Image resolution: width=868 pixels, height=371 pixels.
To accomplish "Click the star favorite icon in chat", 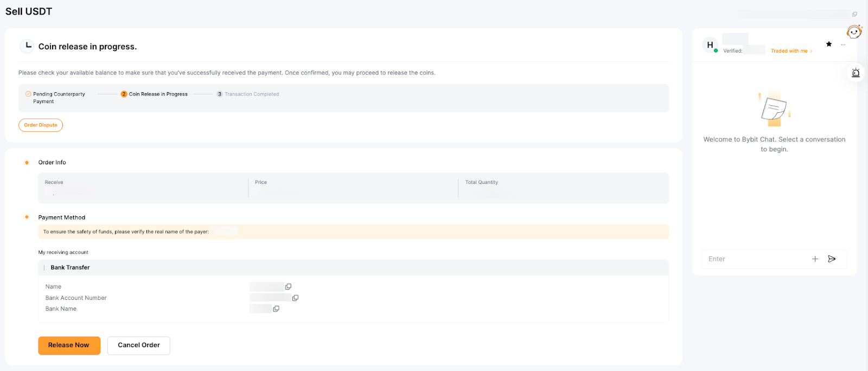I will click(x=829, y=44).
